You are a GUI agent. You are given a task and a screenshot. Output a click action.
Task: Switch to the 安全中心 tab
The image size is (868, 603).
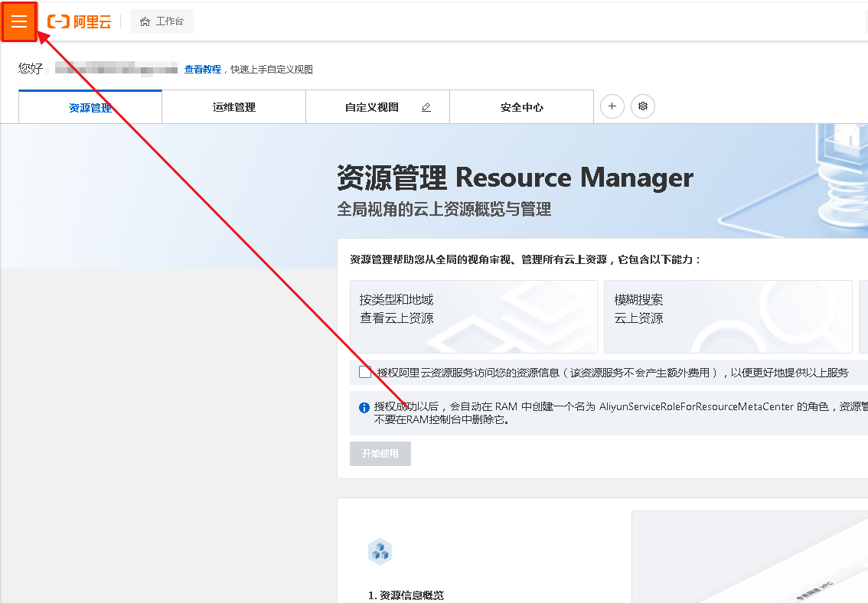coord(521,107)
